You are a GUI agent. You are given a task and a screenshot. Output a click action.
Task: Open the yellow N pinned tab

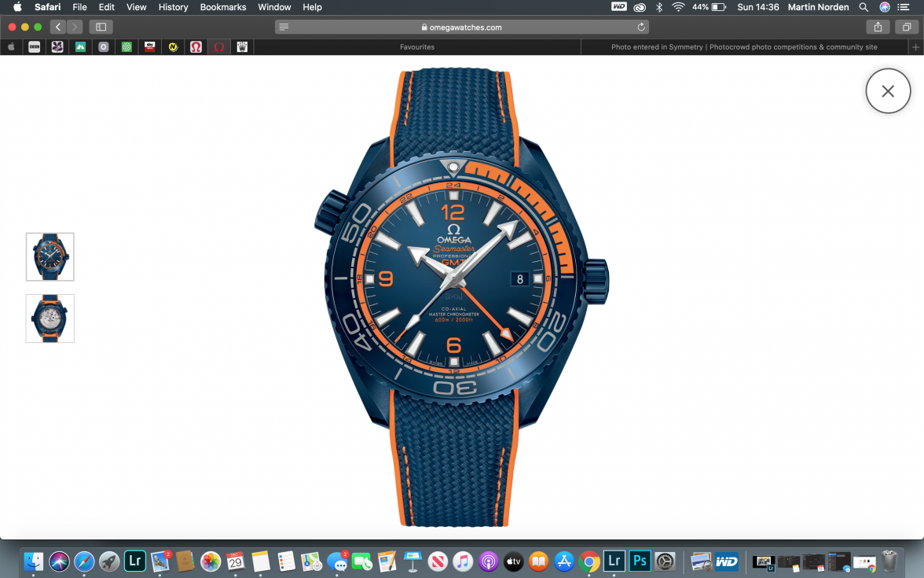click(173, 47)
